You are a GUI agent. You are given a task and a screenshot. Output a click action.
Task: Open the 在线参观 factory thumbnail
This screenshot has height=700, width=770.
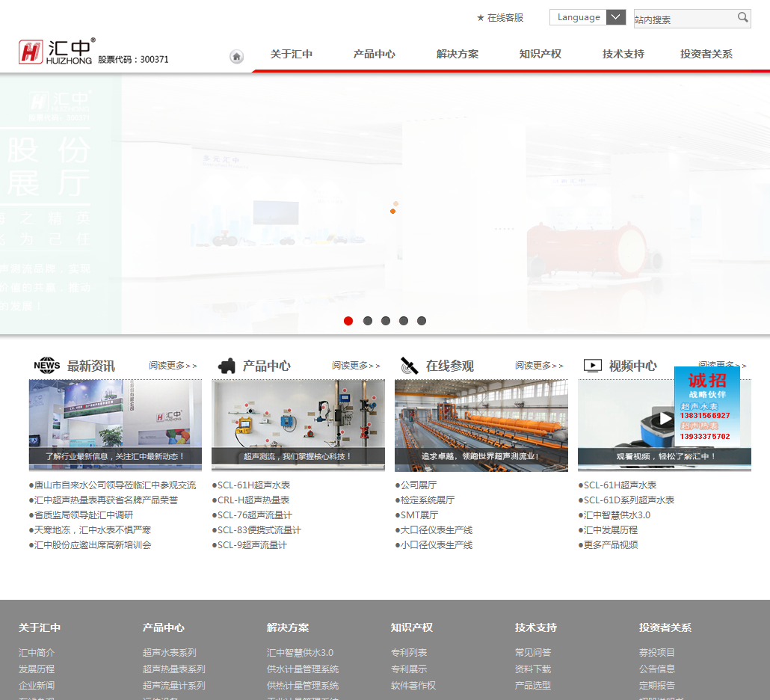[481, 425]
